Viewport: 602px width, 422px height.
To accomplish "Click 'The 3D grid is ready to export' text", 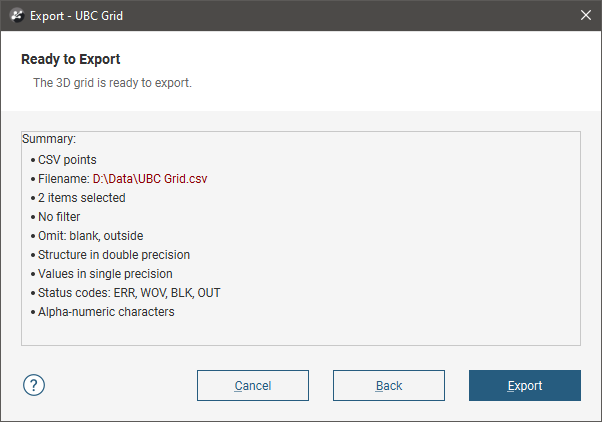I will point(112,83).
